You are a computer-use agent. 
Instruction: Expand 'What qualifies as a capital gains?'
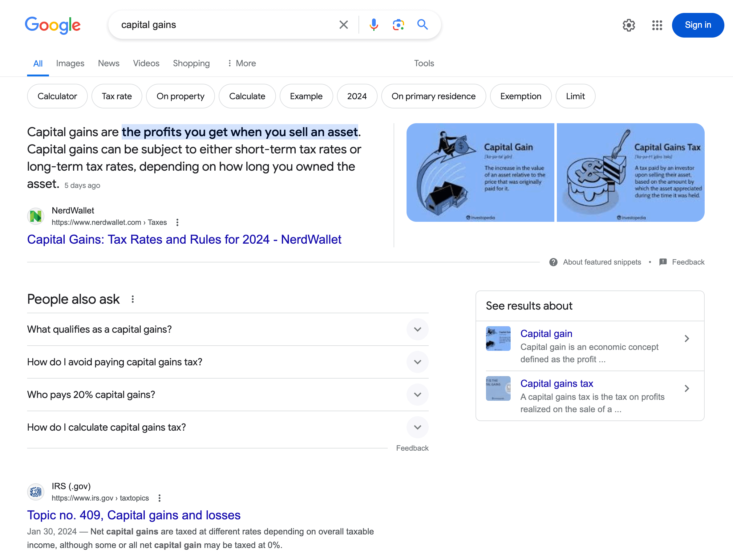(x=417, y=329)
